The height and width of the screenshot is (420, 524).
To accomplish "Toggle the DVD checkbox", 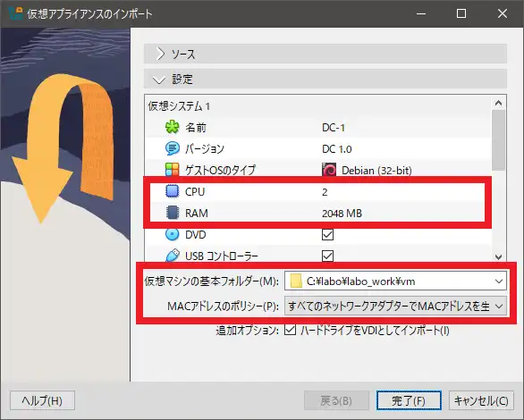I will click(327, 235).
